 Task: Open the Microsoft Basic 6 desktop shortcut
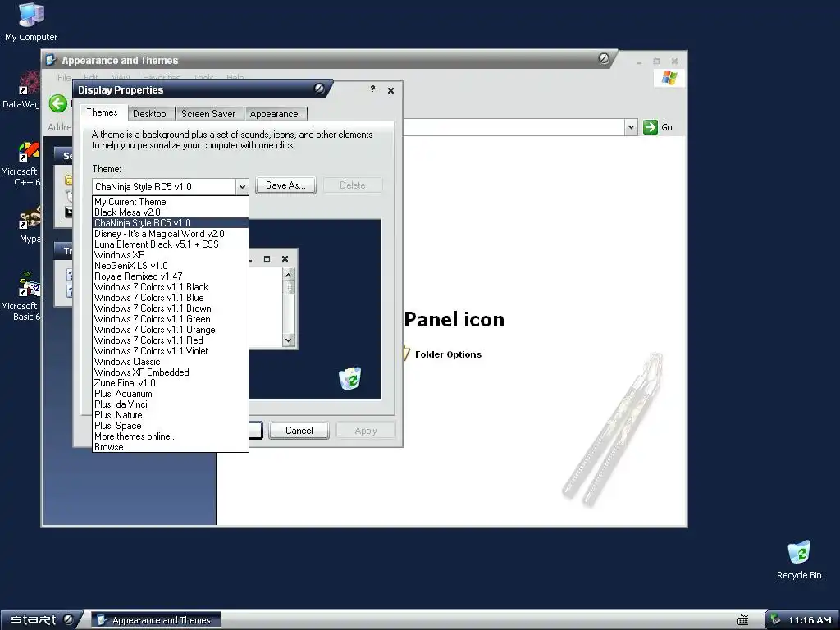(x=21, y=297)
